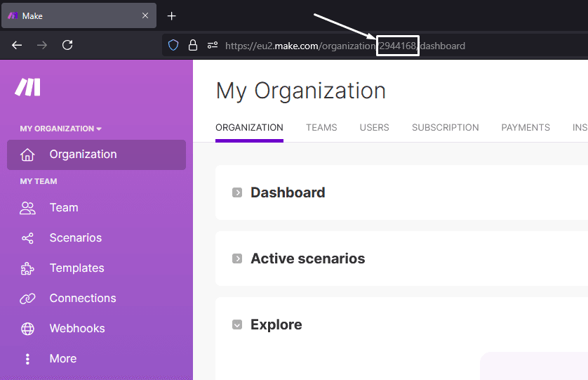
Task: Open Organization home icon in sidebar
Action: point(27,155)
